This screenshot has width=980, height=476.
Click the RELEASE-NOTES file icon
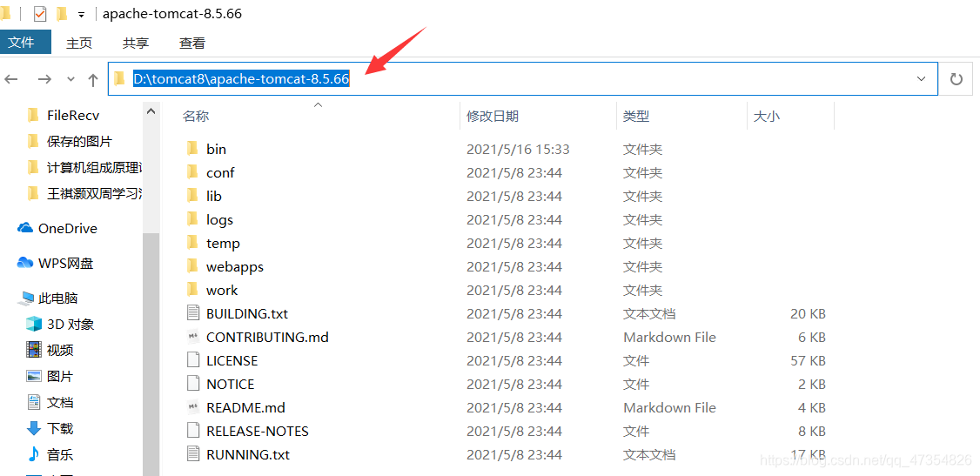pos(193,431)
